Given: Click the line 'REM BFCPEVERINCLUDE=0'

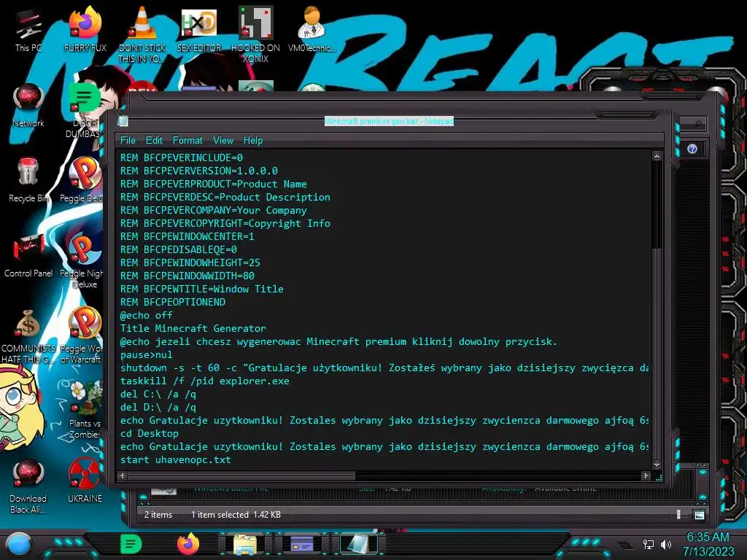Looking at the screenshot, I should [x=182, y=157].
